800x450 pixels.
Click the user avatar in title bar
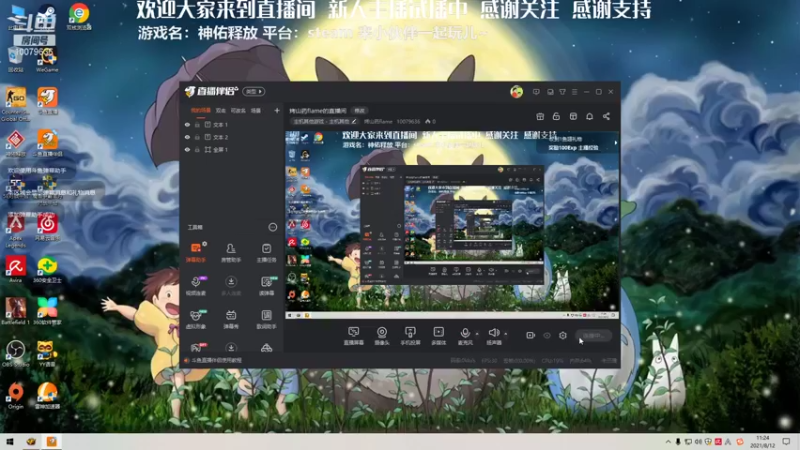[x=516, y=92]
